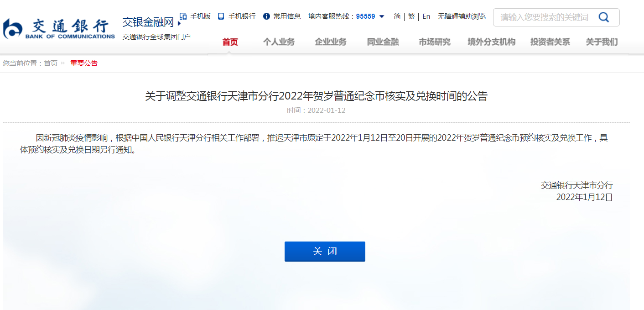The width and height of the screenshot is (644, 310).
Task: Click the announcement title text
Action: click(x=317, y=96)
